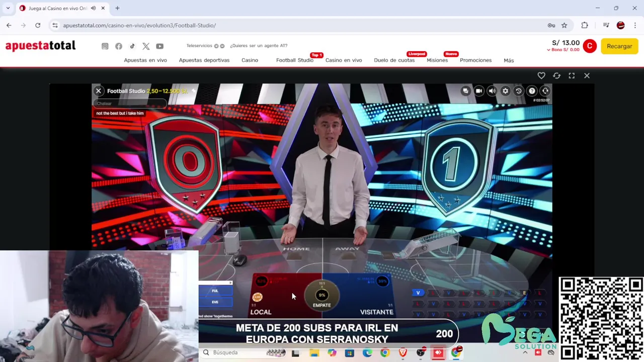The height and width of the screenshot is (362, 644).
Task: Click the address bar URL
Action: (139, 26)
